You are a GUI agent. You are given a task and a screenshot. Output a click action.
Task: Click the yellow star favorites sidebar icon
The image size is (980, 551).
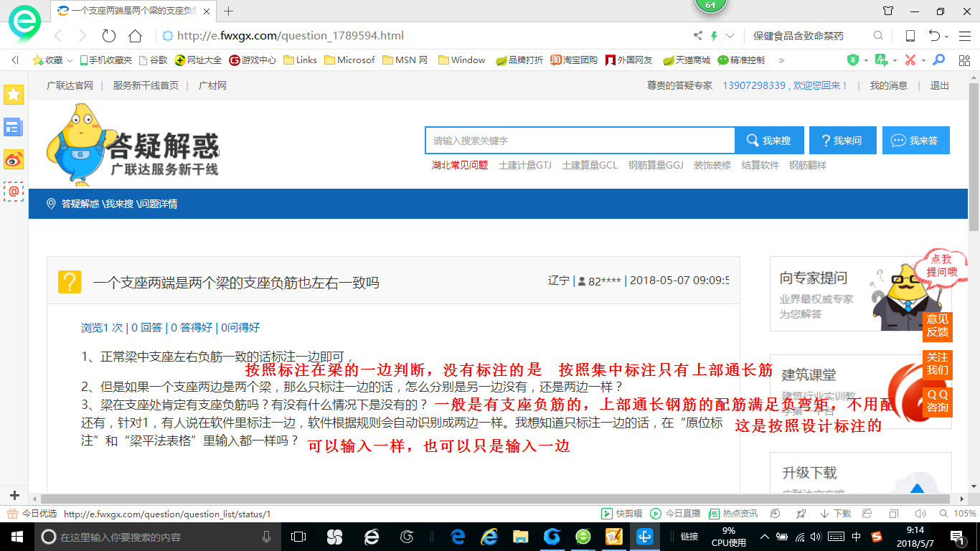(14, 94)
